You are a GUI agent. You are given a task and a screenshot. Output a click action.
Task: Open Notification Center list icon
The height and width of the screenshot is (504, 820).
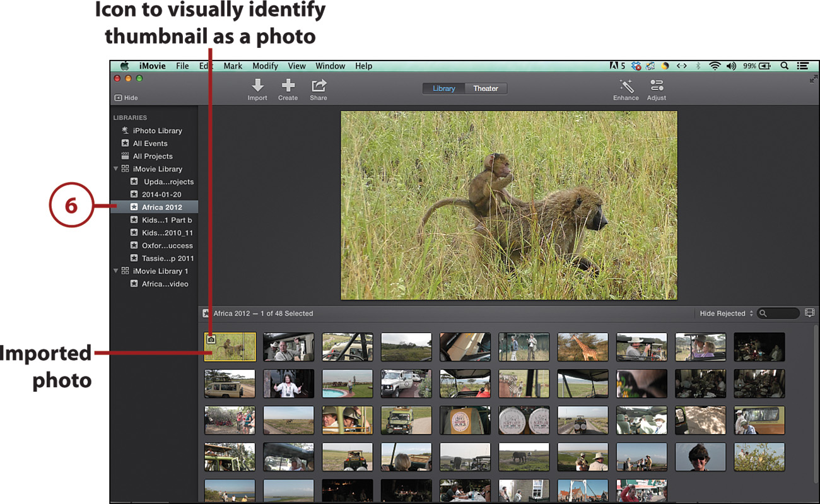[x=803, y=66]
